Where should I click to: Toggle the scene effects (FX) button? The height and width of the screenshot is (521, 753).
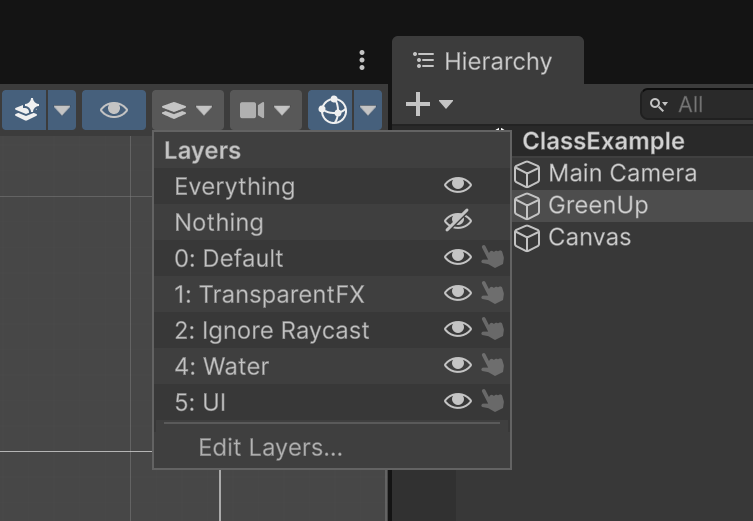(x=25, y=110)
